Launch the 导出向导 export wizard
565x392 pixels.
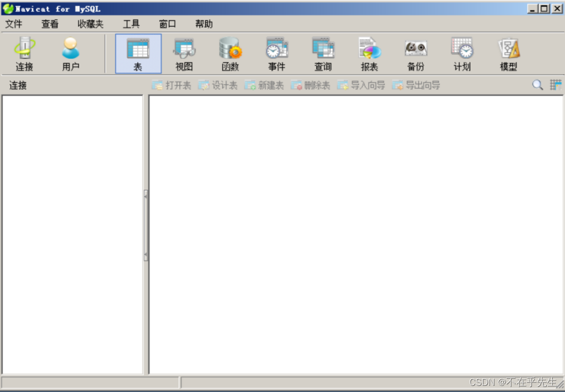(416, 85)
